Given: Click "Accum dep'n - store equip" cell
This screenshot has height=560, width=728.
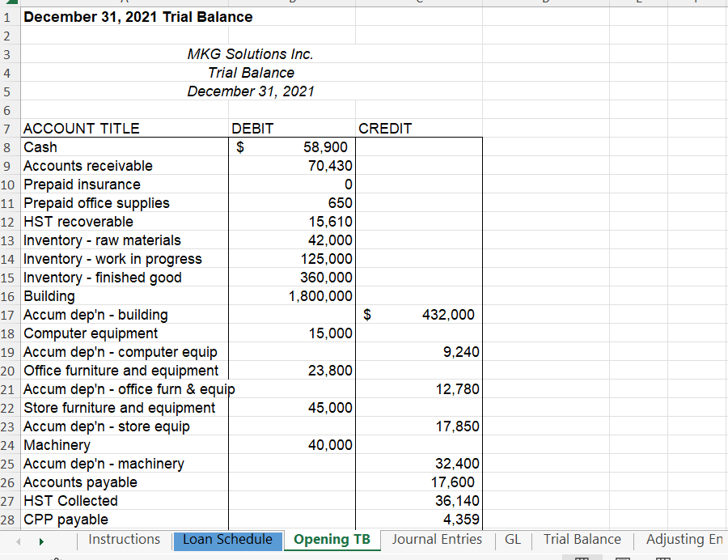Looking at the screenshot, I should [x=125, y=426].
